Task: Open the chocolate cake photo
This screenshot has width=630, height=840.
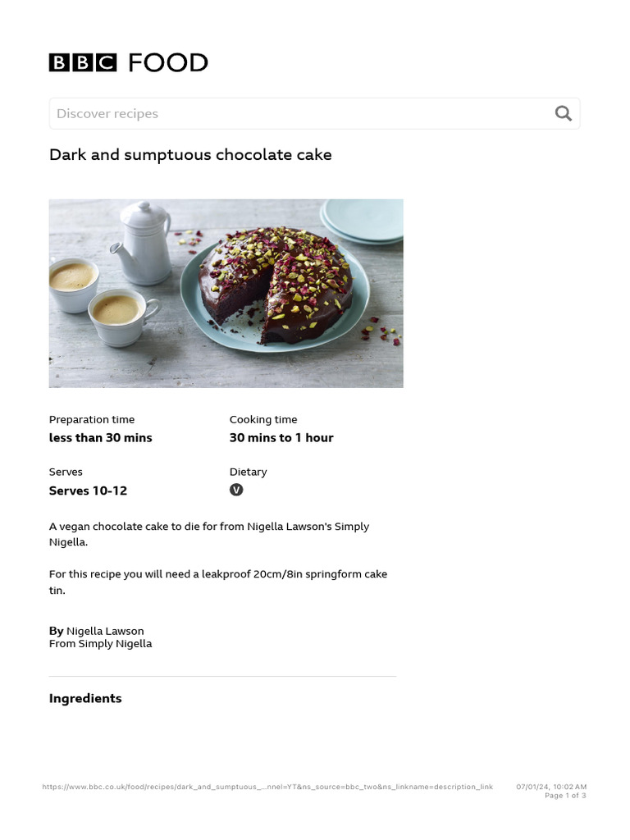Action: tap(226, 293)
